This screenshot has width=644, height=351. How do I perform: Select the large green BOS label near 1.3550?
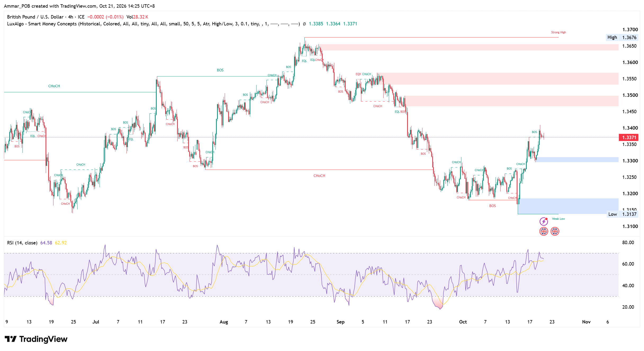click(220, 70)
